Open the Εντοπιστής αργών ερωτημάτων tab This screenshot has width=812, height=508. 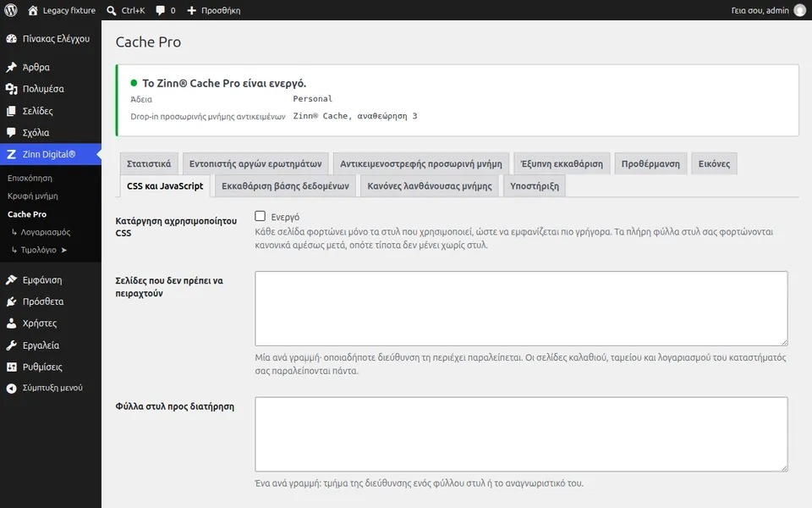[255, 163]
